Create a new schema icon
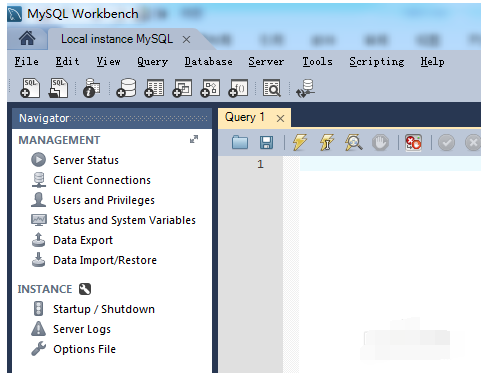499x373 pixels. (x=126, y=88)
